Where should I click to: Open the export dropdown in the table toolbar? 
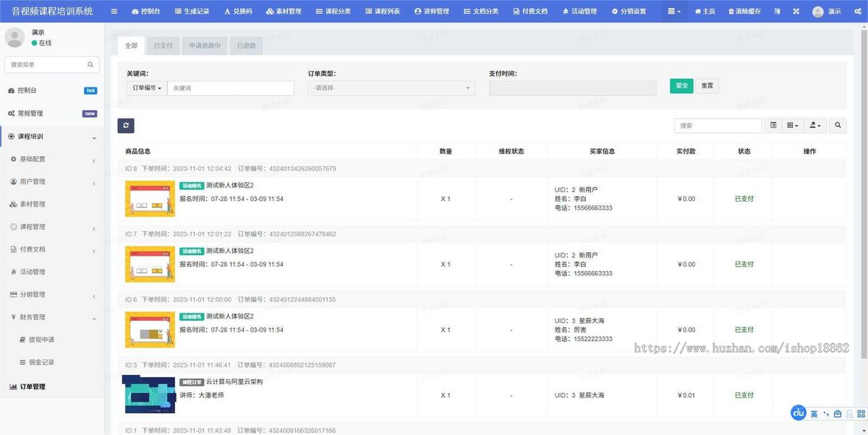[x=813, y=125]
